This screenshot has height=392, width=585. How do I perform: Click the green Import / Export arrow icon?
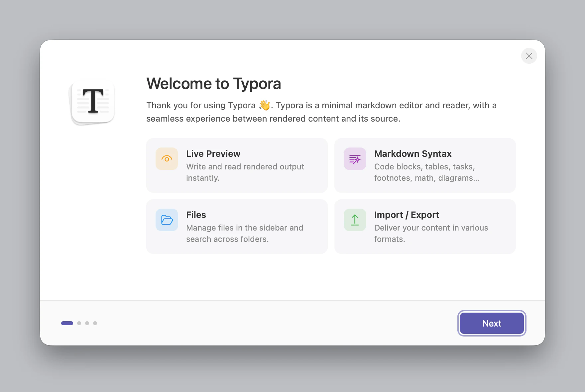355,220
